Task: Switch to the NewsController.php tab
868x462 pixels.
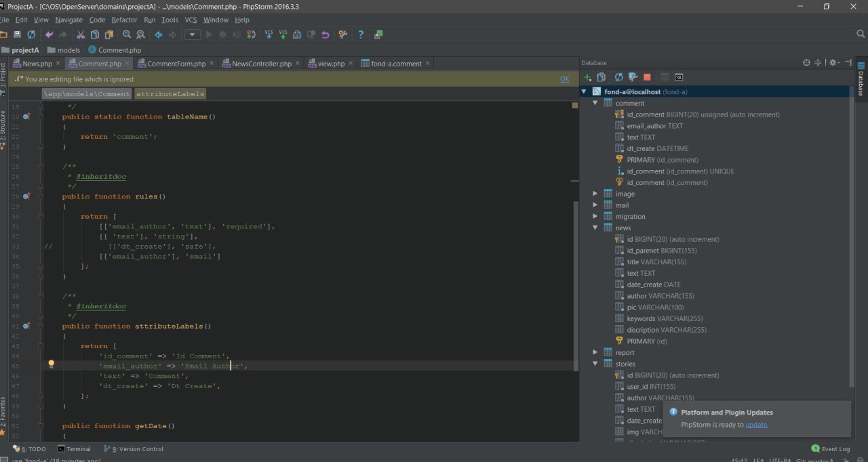Action: pos(261,64)
